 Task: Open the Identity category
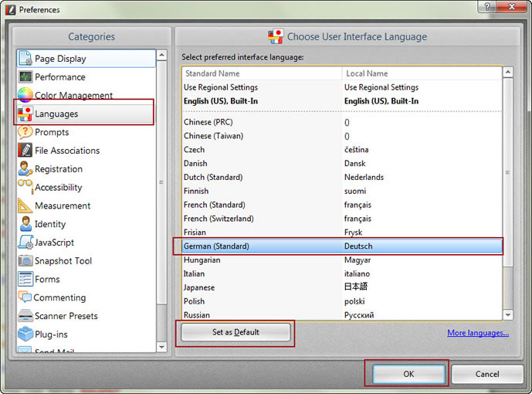pyautogui.click(x=86, y=223)
